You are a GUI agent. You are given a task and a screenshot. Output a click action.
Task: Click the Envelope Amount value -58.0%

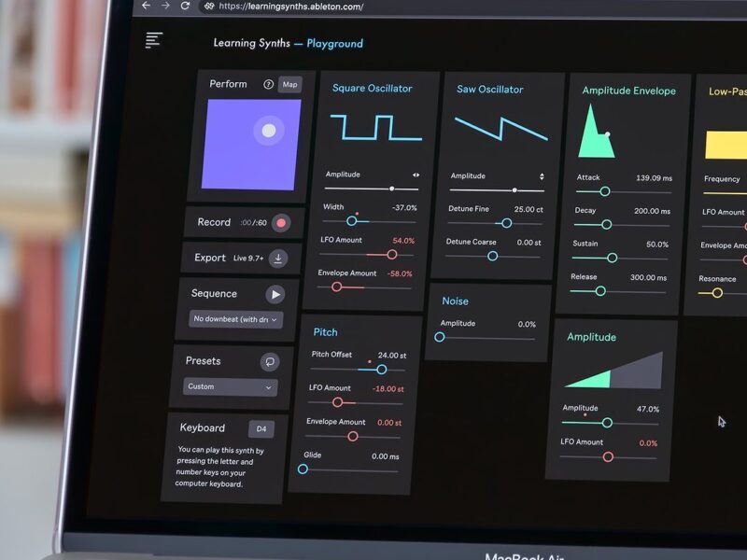tap(400, 273)
